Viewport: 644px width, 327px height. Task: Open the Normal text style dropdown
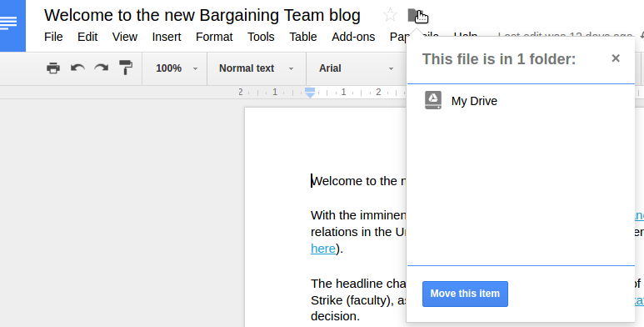point(257,68)
